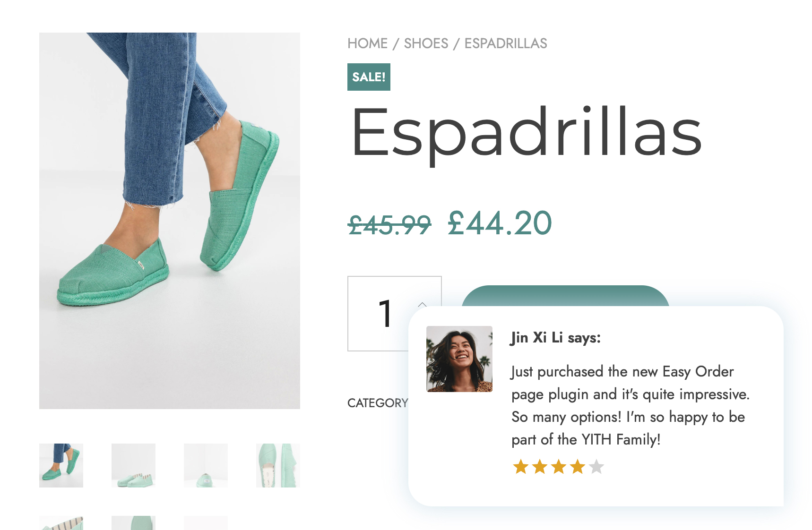The width and height of the screenshot is (812, 530).
Task: Select fourth thumbnail showing shoe sole
Action: pos(278,465)
